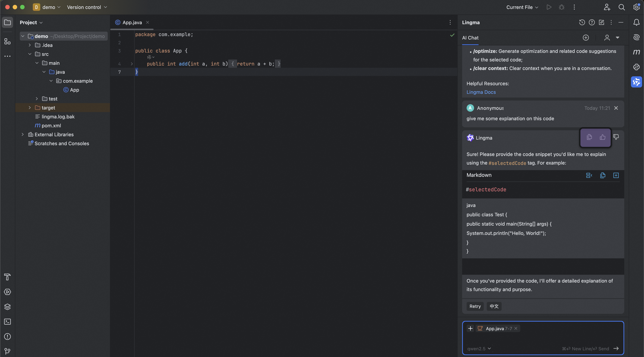
Task: Create new file from Markdown block
Action: point(616,175)
